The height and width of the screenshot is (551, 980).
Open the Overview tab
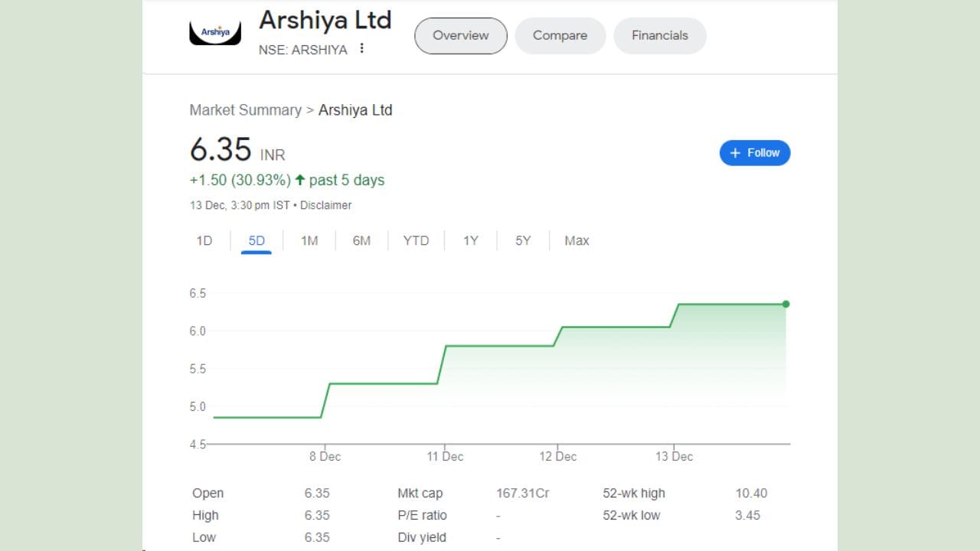coord(460,36)
